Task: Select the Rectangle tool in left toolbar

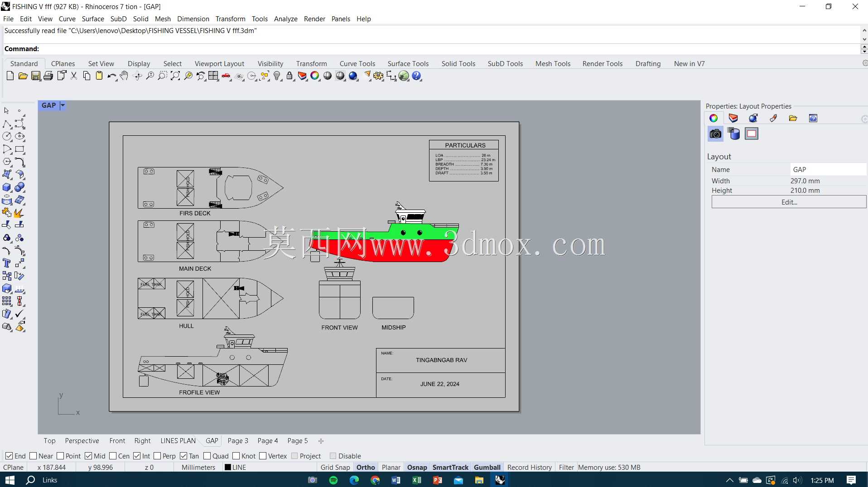Action: 19,149
